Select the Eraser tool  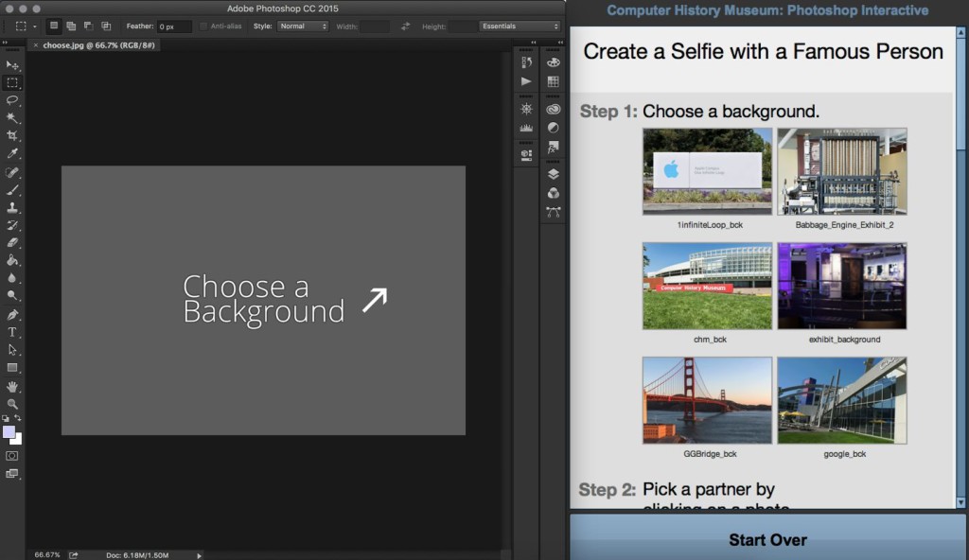point(11,243)
